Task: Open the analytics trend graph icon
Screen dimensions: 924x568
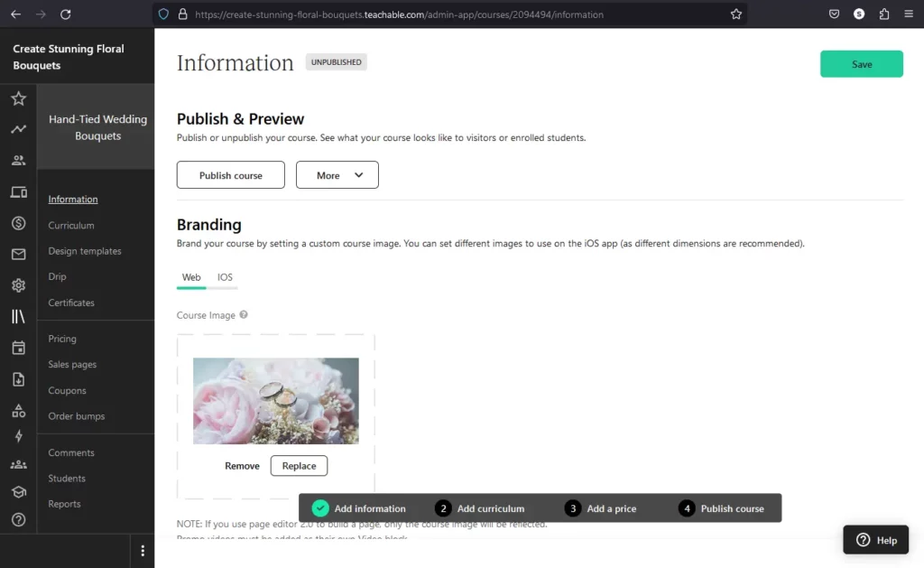Action: (18, 129)
